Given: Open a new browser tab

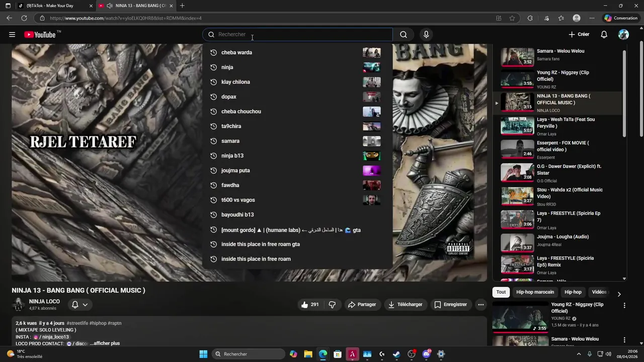Looking at the screenshot, I should [x=182, y=6].
